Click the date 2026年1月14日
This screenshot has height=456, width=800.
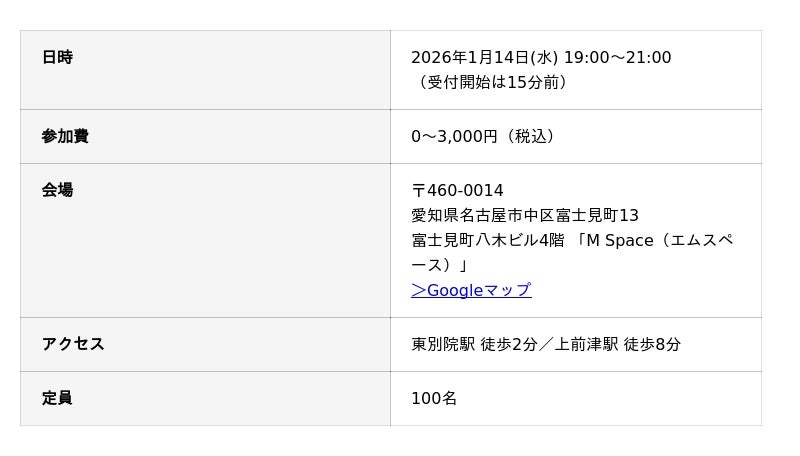point(469,58)
